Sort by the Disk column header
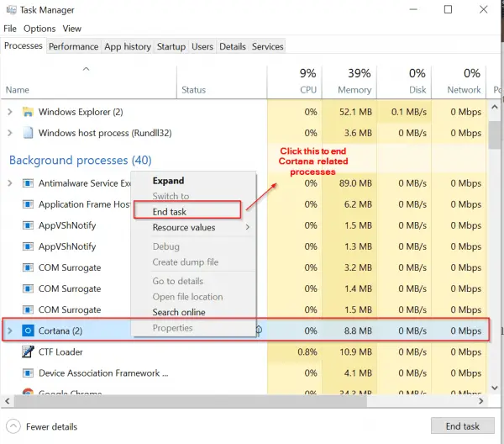This screenshot has height=444, width=504. coord(404,82)
